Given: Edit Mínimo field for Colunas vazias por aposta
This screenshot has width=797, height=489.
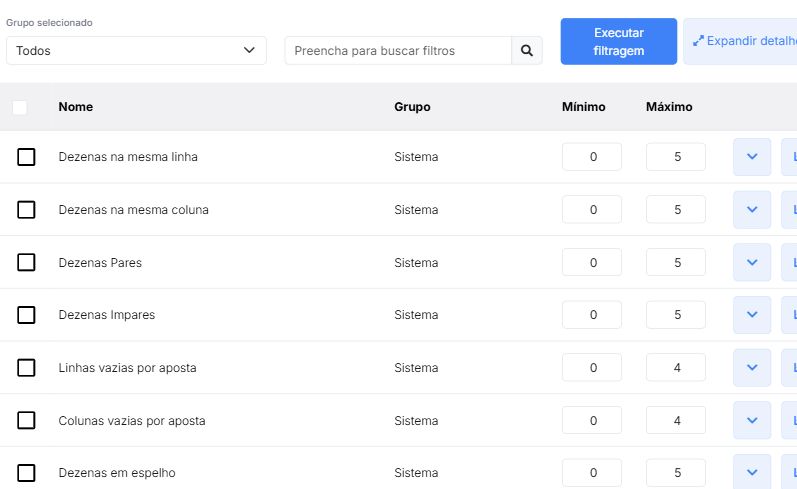Looking at the screenshot, I should pos(592,420).
